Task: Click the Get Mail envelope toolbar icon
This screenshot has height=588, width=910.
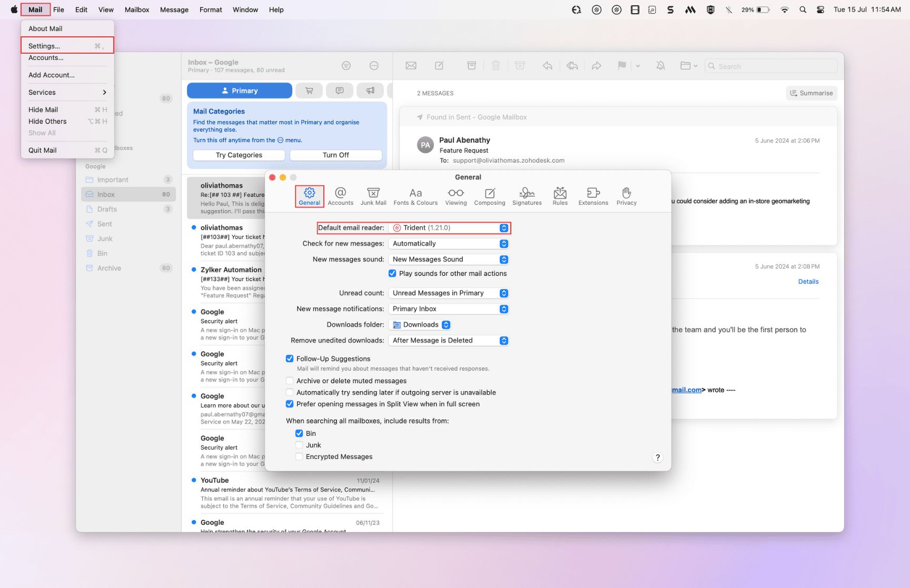Action: click(x=411, y=66)
